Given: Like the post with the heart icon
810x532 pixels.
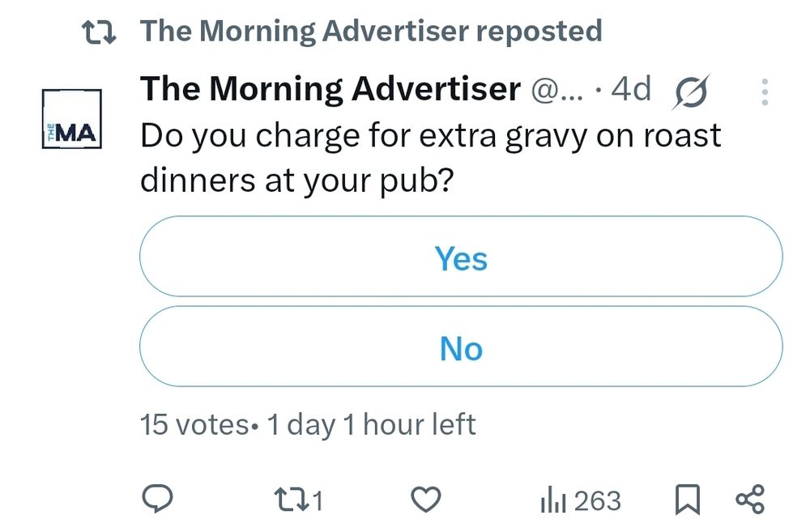Looking at the screenshot, I should [426, 500].
